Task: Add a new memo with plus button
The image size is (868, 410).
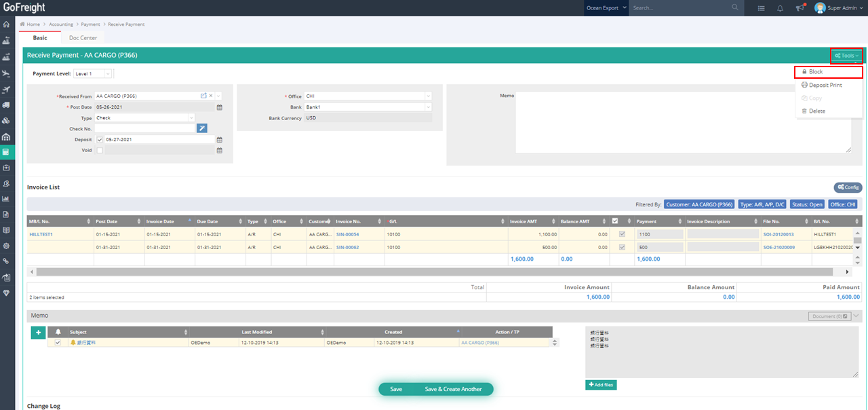Action: [39, 332]
